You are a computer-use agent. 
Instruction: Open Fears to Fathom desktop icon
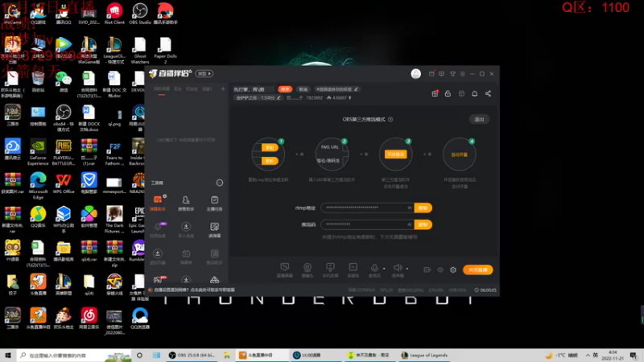click(114, 153)
